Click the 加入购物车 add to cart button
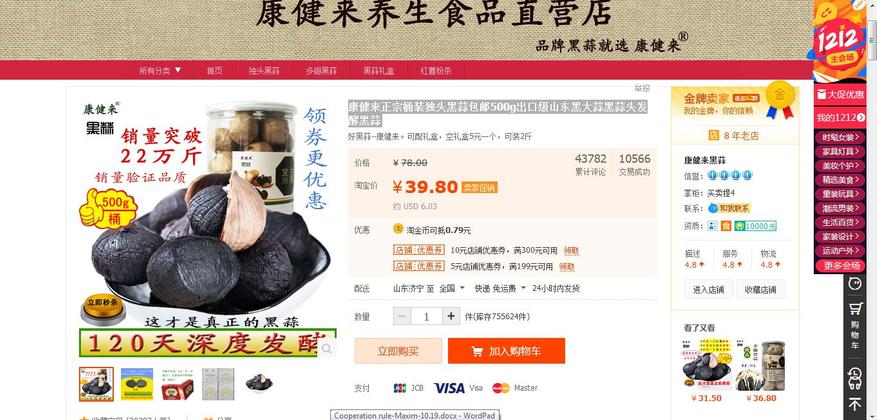The image size is (877, 420). pos(506,351)
